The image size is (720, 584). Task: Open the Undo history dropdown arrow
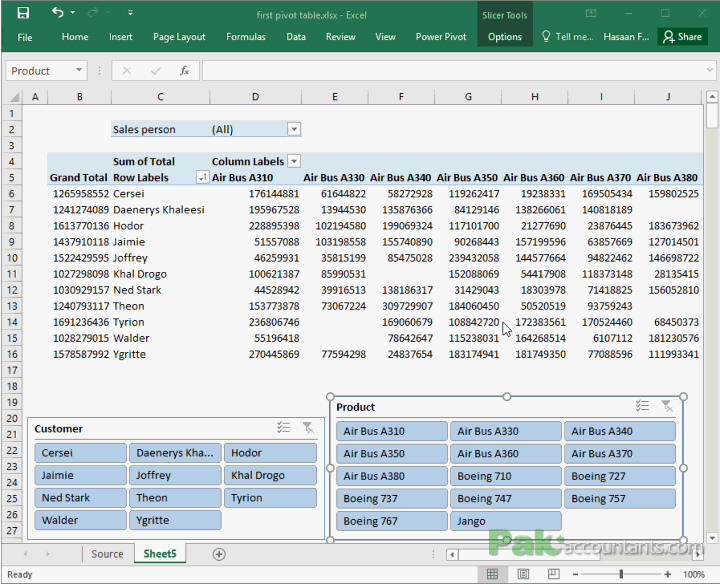[73, 13]
